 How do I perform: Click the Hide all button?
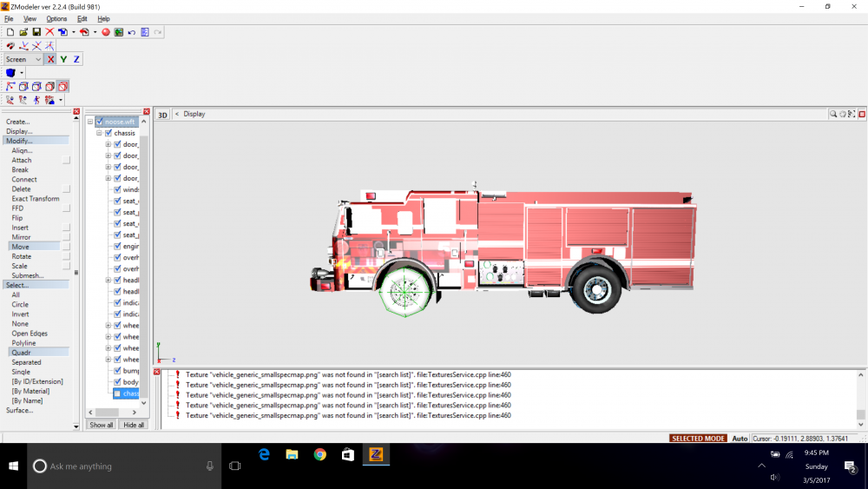[134, 425]
